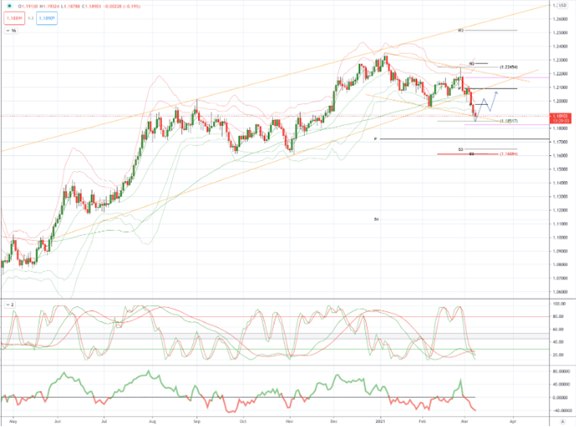Click the Aug label on time axis
576x427 pixels.
click(152, 421)
